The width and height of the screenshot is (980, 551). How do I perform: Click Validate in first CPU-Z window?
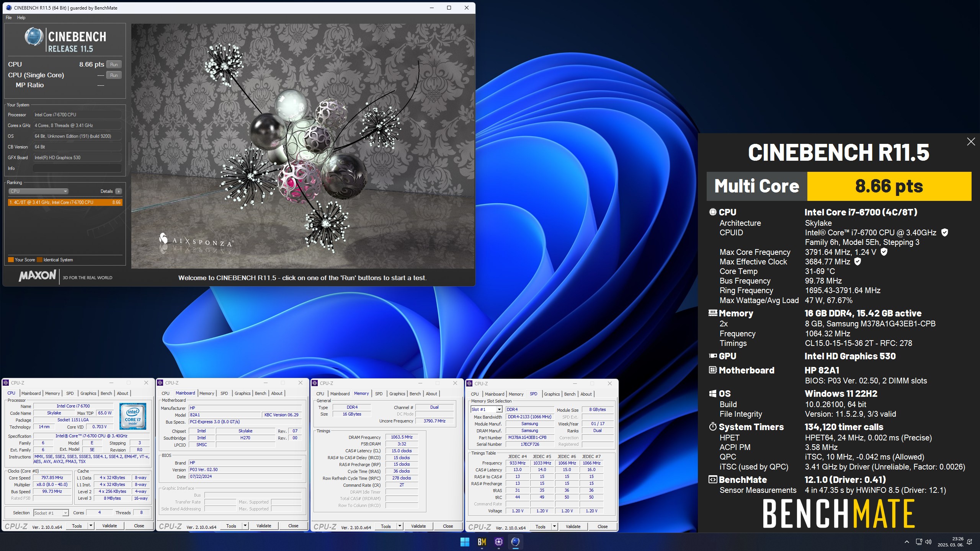pyautogui.click(x=109, y=526)
